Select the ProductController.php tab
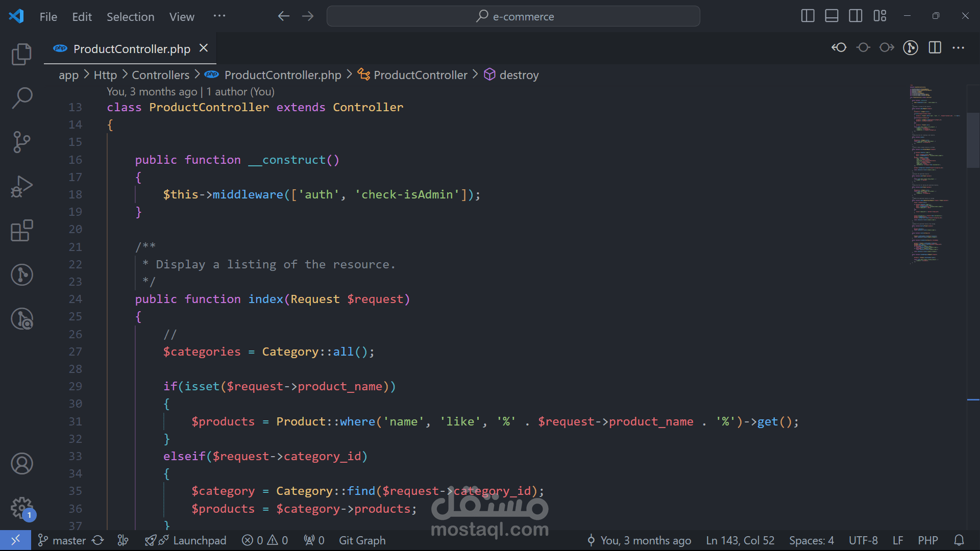Image resolution: width=980 pixels, height=551 pixels. (131, 49)
